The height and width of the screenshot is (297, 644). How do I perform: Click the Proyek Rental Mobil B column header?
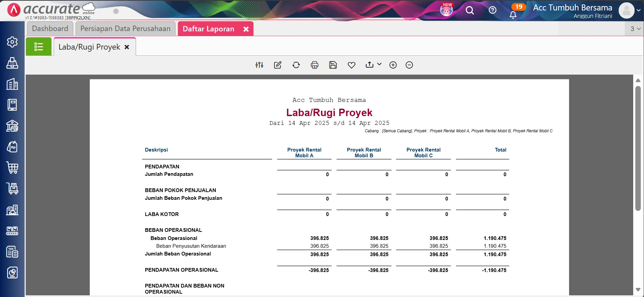coord(364,153)
